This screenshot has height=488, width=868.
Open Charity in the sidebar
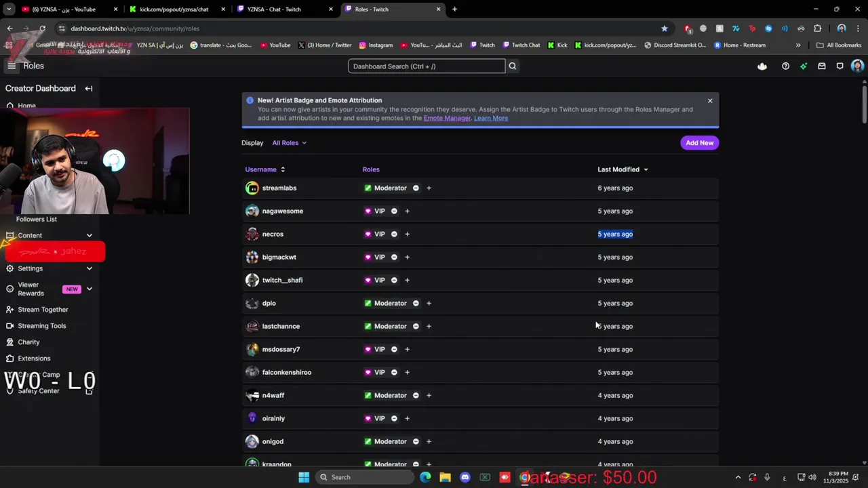(x=28, y=342)
